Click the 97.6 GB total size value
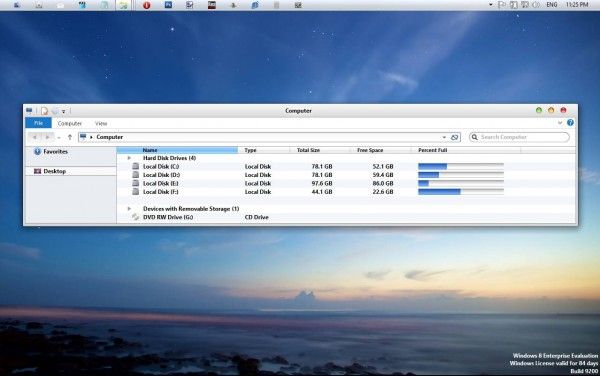This screenshot has height=376, width=600. pyautogui.click(x=322, y=183)
